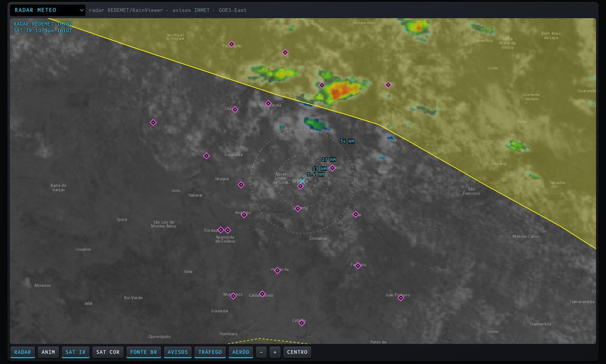
Task: Click CENTRO to recenter the map
Action: point(297,352)
